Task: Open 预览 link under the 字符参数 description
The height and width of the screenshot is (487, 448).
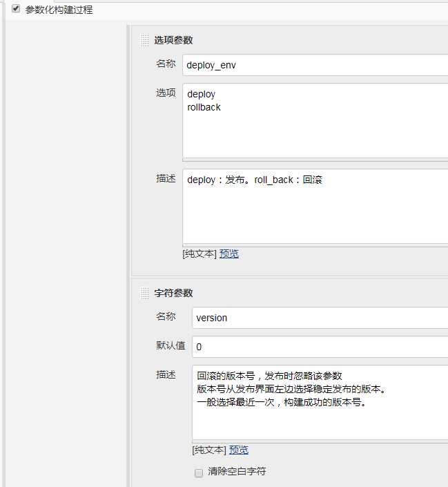Action: [x=239, y=450]
